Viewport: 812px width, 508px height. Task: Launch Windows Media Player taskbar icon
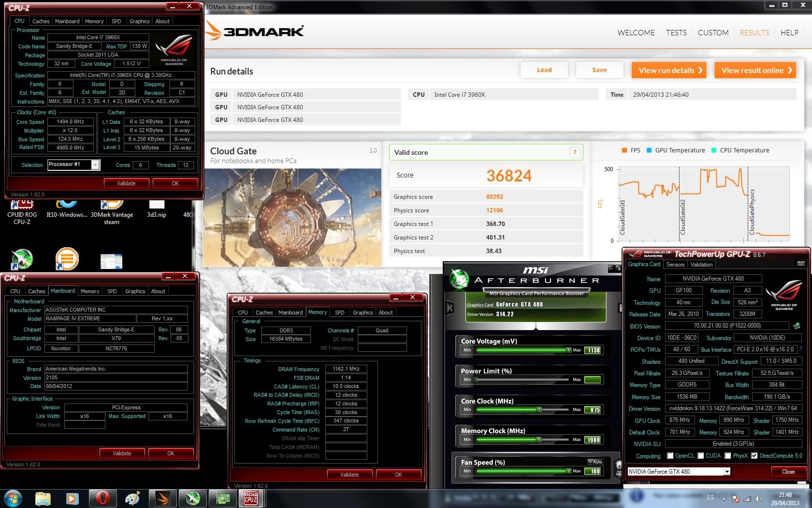click(x=72, y=498)
